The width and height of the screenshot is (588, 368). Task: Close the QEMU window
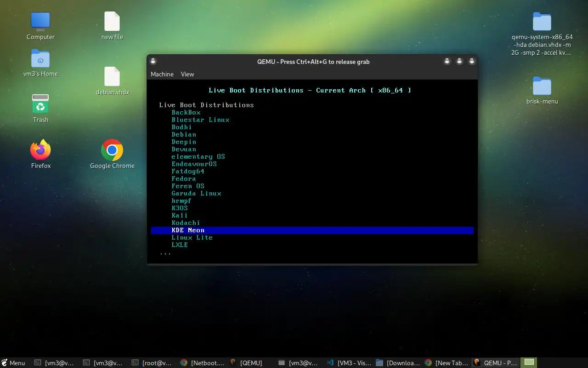point(471,61)
